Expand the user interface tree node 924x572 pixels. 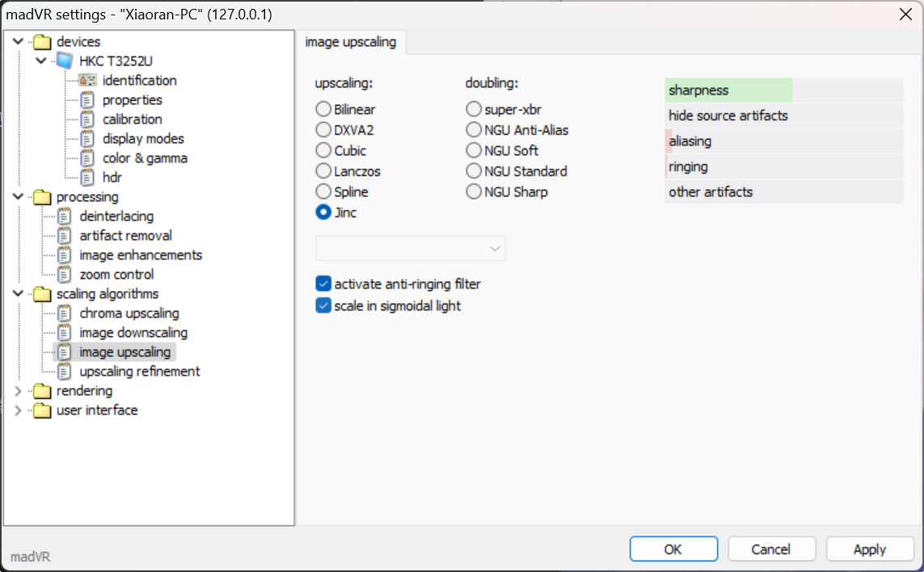coord(19,410)
